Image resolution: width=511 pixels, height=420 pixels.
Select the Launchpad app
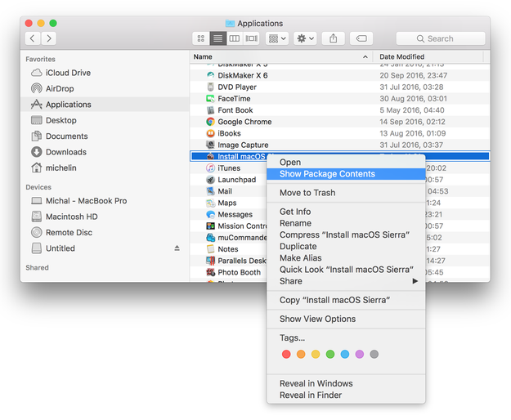point(228,180)
